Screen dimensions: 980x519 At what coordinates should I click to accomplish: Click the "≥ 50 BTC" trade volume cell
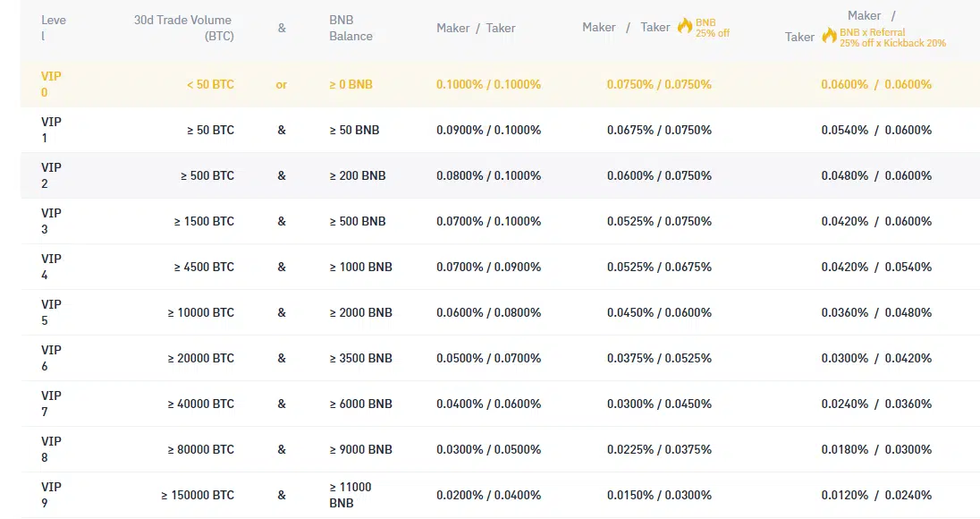210,130
